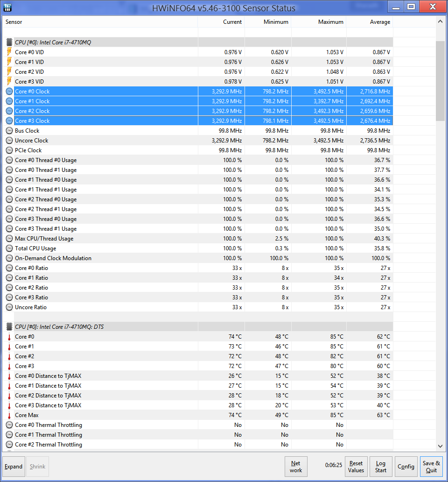The height and width of the screenshot is (482, 448).
Task: Click the icon for Core #0 Thermal Throttling
Action: pos(9,425)
